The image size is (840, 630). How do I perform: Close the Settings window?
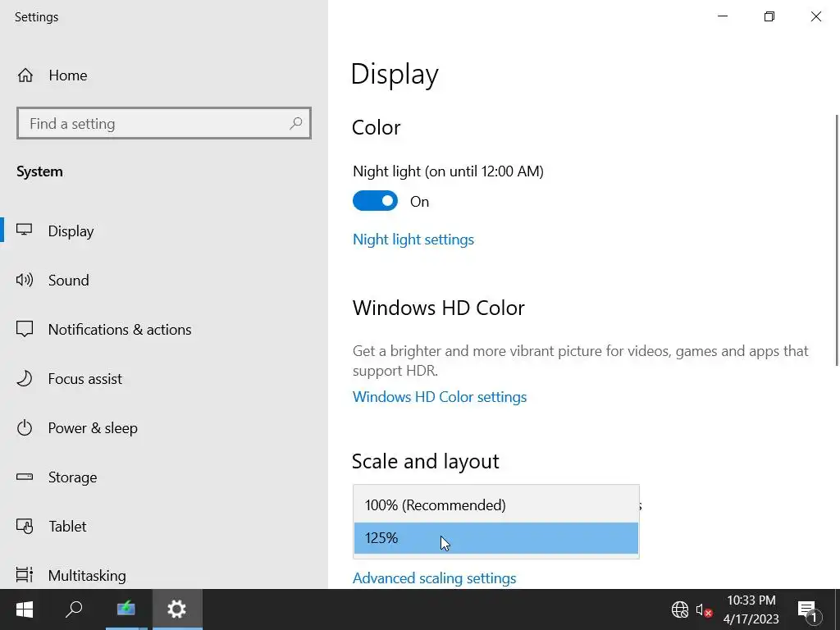pos(816,16)
